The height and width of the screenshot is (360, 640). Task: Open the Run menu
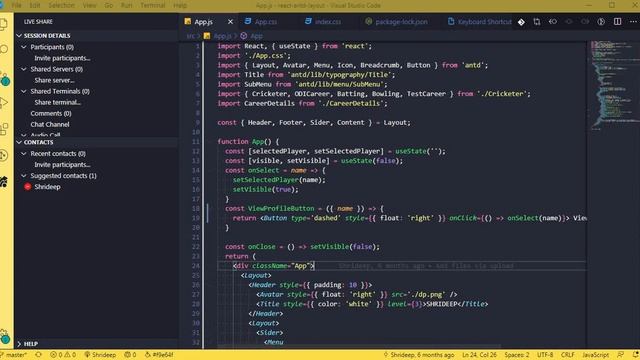127,5
